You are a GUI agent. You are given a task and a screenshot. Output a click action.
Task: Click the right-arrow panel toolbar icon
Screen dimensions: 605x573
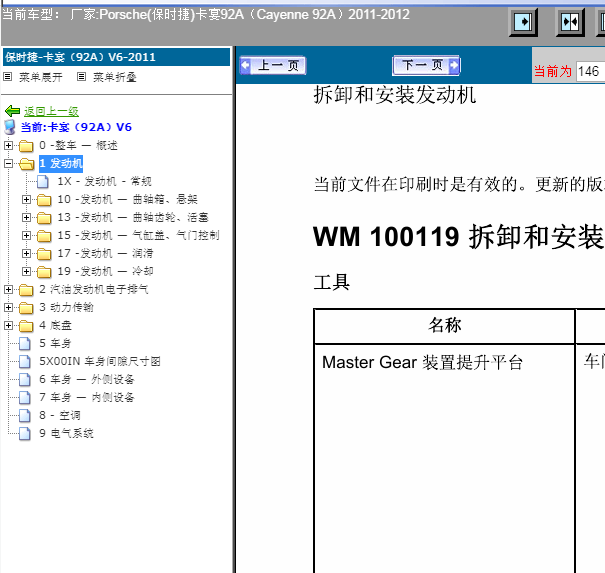click(x=524, y=22)
